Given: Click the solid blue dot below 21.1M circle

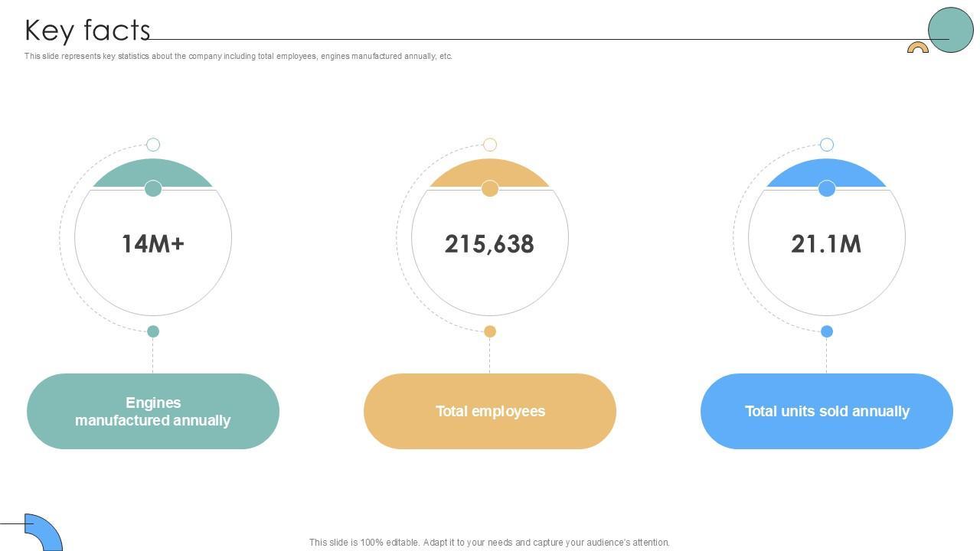Looking at the screenshot, I should pos(827,331).
